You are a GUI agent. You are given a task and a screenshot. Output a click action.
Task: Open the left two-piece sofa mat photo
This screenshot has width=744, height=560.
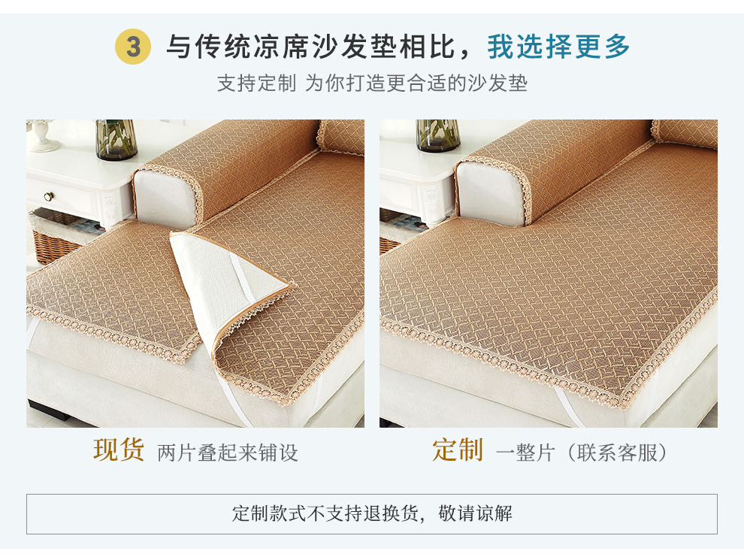195,274
